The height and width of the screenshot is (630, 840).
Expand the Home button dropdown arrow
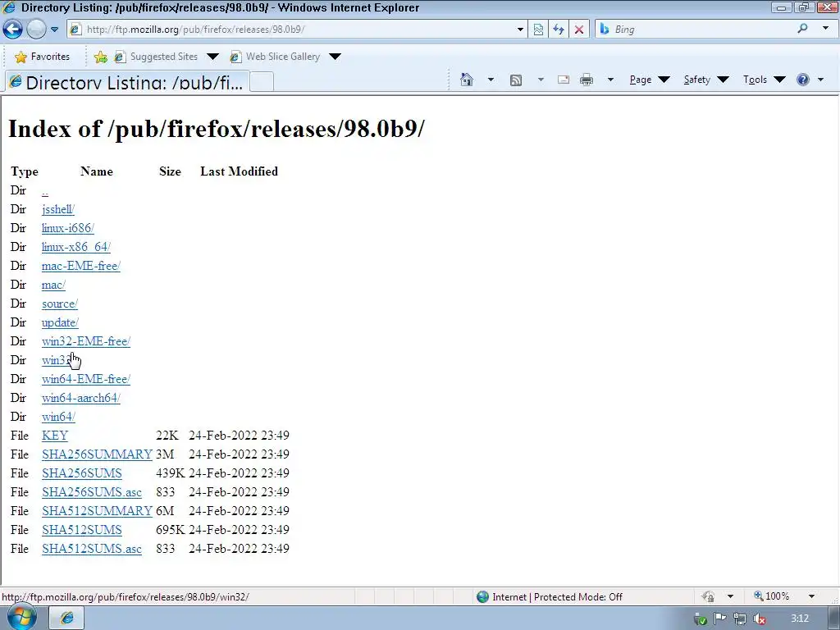coord(491,80)
